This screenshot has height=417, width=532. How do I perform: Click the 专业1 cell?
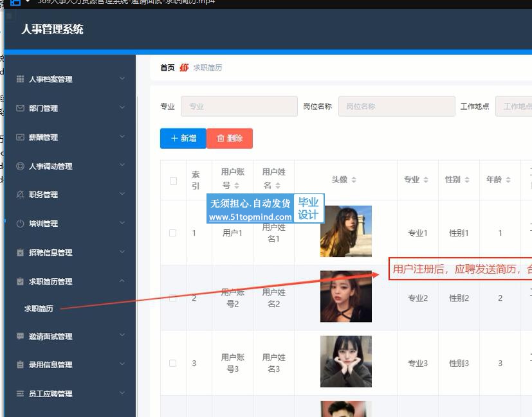coord(417,233)
